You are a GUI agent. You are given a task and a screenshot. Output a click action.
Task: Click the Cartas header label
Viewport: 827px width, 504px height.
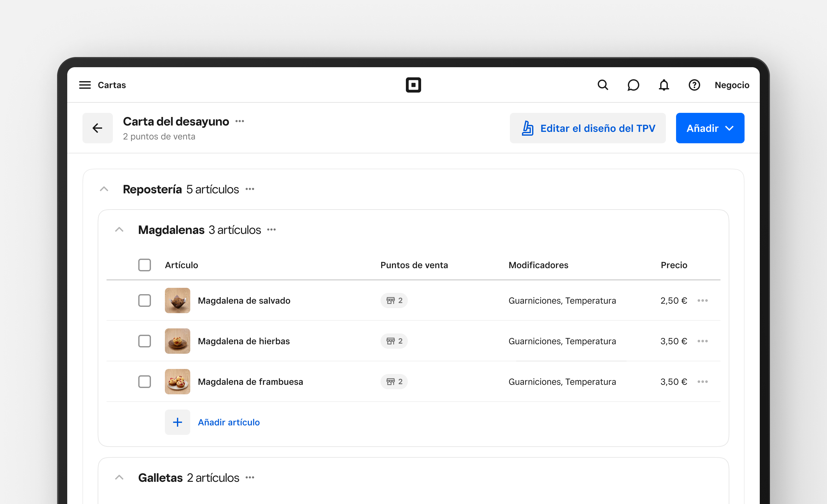(112, 85)
